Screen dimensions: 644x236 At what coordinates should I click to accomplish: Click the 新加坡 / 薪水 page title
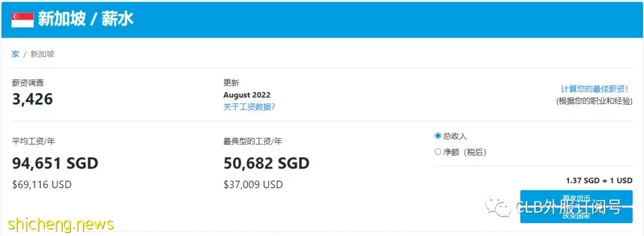[x=86, y=19]
